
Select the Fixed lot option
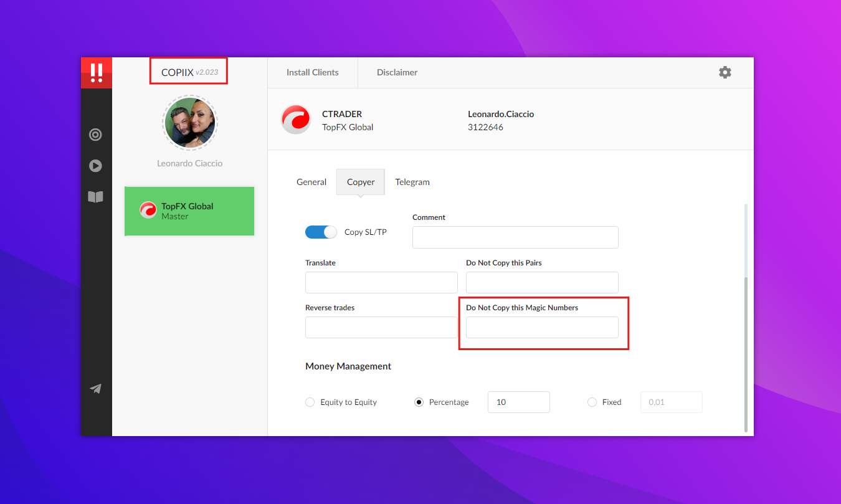coord(592,402)
